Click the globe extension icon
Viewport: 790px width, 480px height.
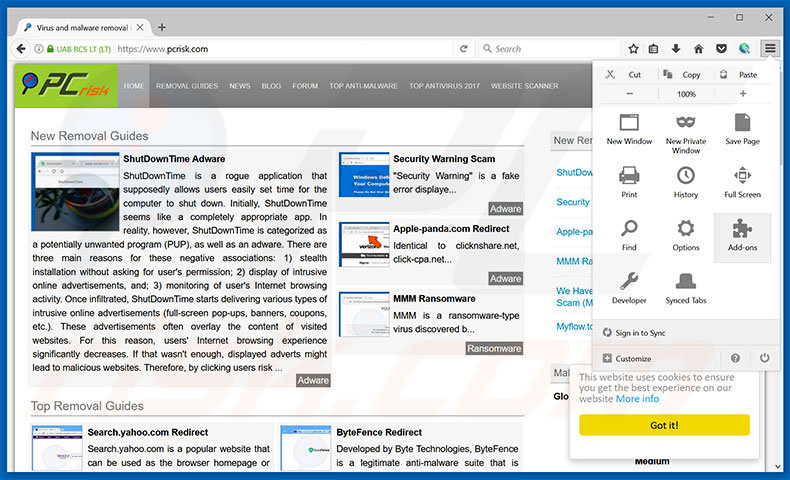click(x=744, y=49)
